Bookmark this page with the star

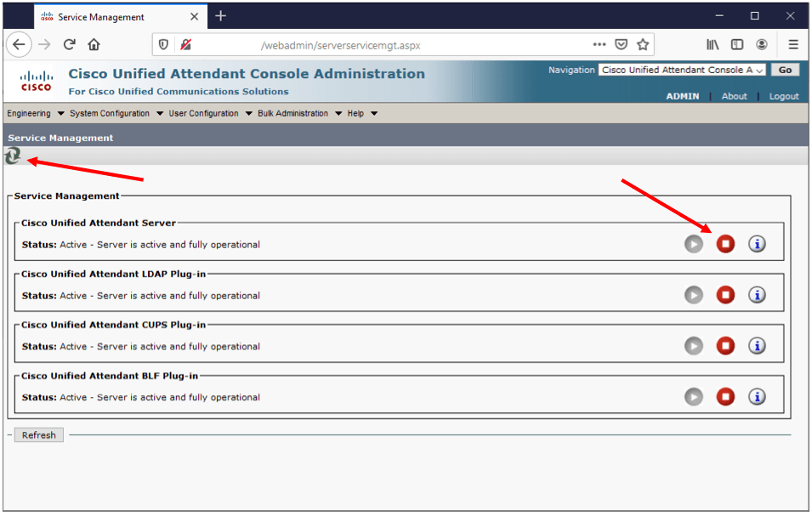click(x=643, y=44)
